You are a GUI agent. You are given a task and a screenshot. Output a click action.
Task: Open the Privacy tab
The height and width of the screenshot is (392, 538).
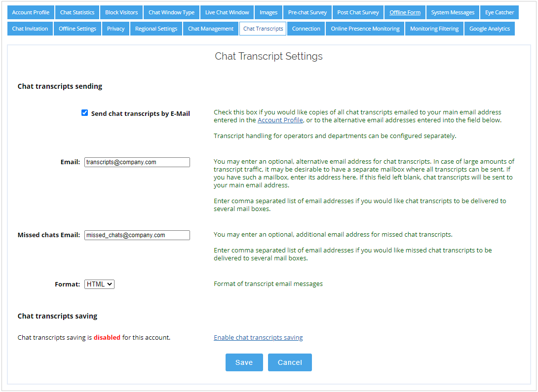(x=115, y=29)
